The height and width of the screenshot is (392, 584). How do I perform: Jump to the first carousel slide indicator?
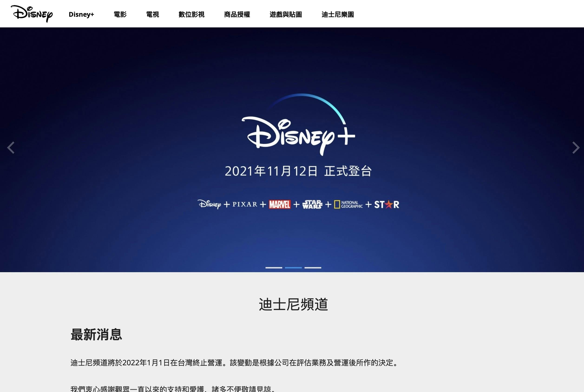[x=274, y=268]
